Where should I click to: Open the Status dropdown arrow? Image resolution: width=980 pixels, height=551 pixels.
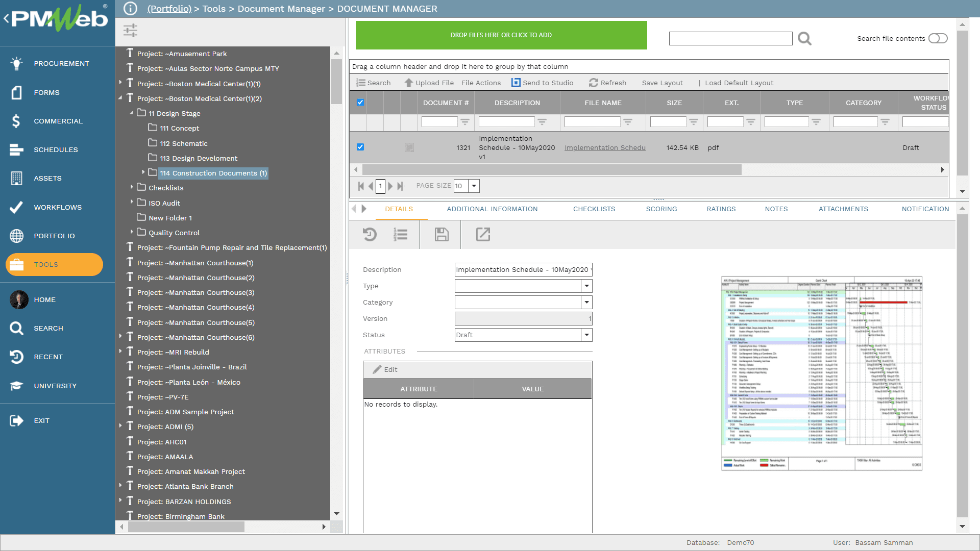tap(586, 335)
